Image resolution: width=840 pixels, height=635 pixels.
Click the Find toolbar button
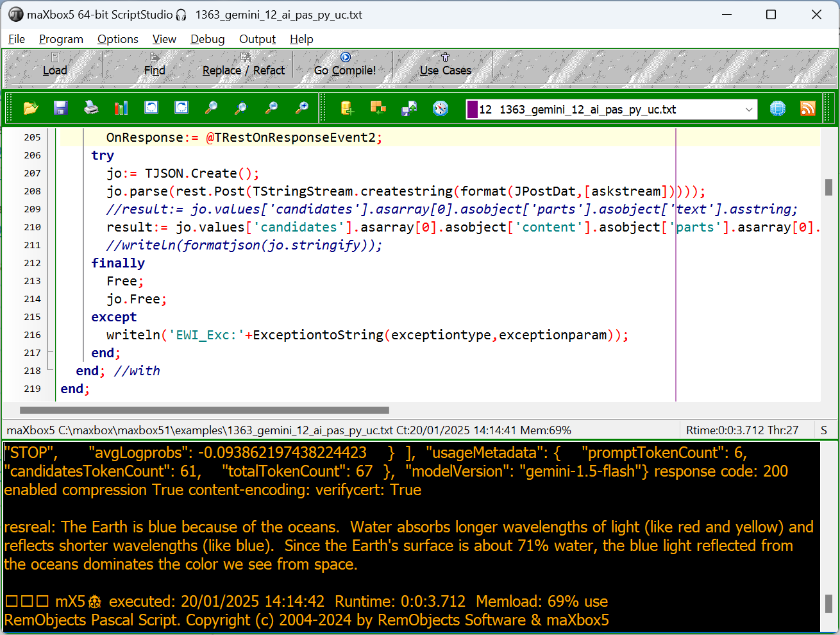pos(155,65)
